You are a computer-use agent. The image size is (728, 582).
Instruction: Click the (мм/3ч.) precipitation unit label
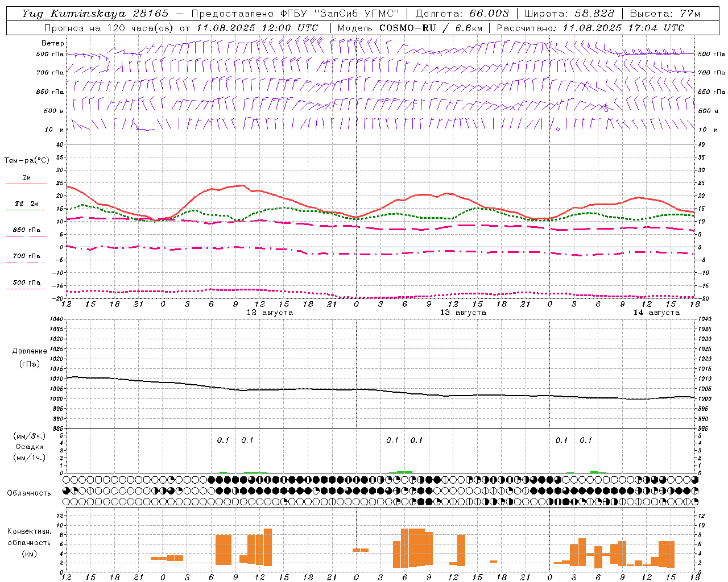[x=30, y=436]
